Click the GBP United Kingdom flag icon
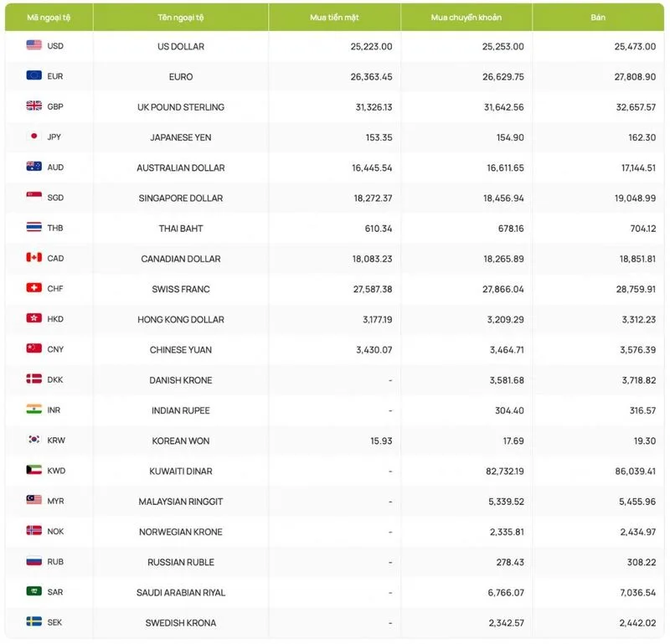670x644 pixels. [33, 106]
